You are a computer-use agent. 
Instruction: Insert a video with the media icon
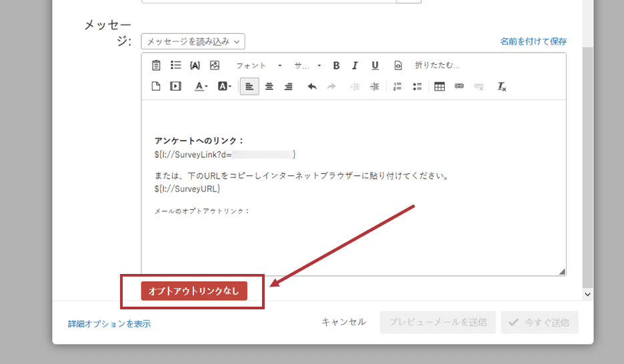coord(175,86)
